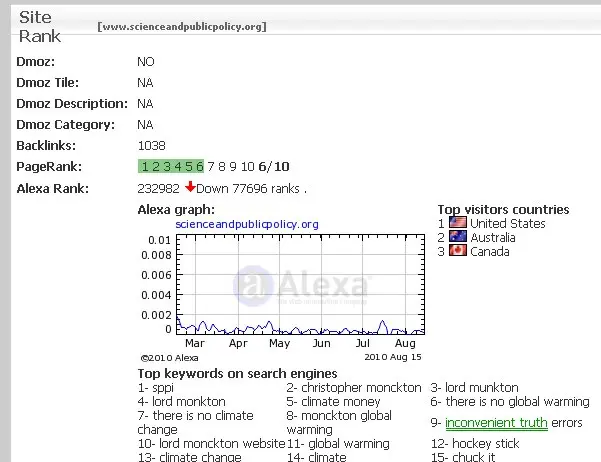
Task: Click the www.scienceandpublicpolicy.org header text
Action: (182, 26)
